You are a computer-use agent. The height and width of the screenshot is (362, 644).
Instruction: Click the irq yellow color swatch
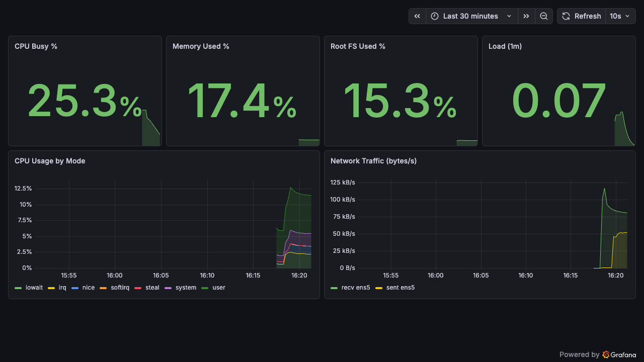click(51, 288)
